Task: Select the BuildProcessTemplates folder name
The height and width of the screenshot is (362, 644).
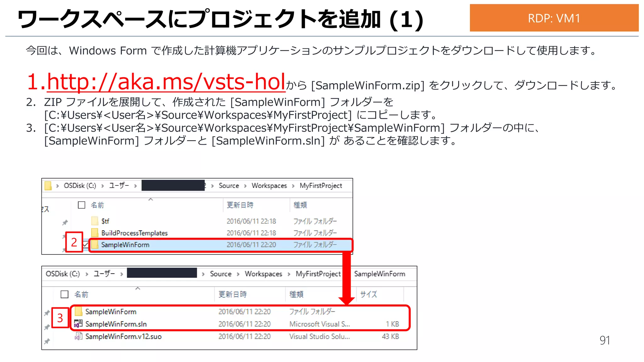Action: 134,233
